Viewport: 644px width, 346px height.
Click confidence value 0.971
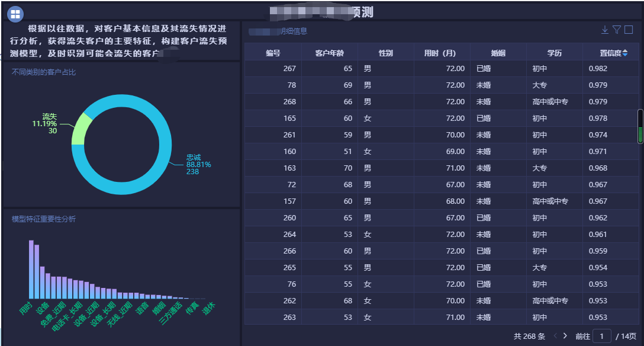(x=598, y=151)
